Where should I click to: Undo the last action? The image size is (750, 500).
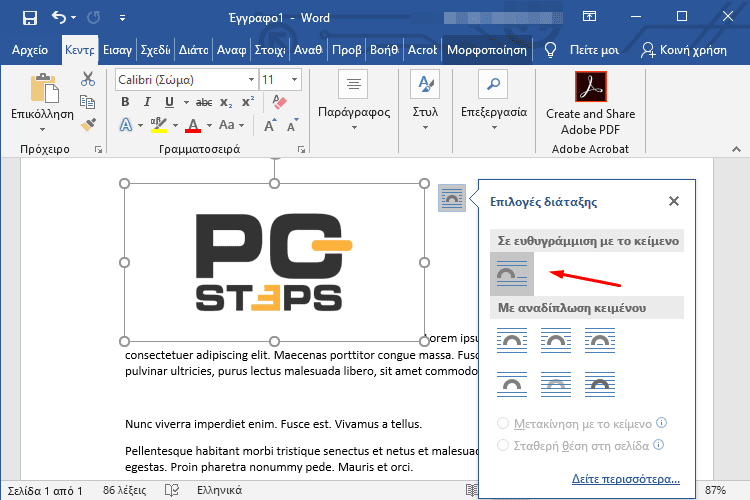point(58,18)
